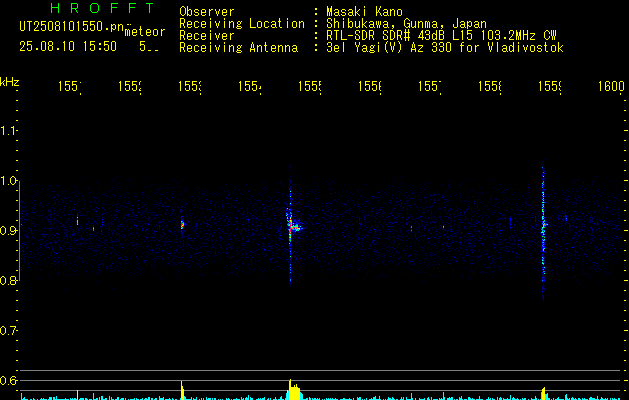The height and width of the screenshot is (400, 629).
Task: Click the Receiver label
Action: pos(207,36)
